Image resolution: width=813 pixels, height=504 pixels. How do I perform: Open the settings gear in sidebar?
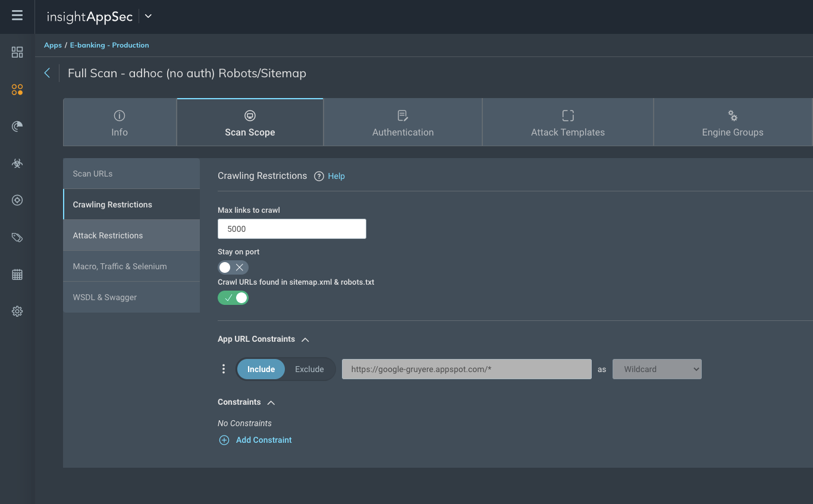click(x=17, y=311)
